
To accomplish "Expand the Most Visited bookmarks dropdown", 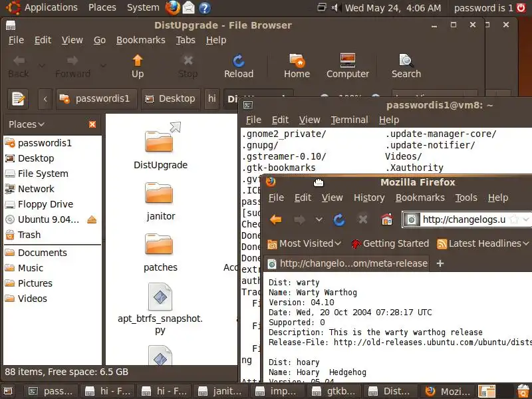I will click(338, 243).
